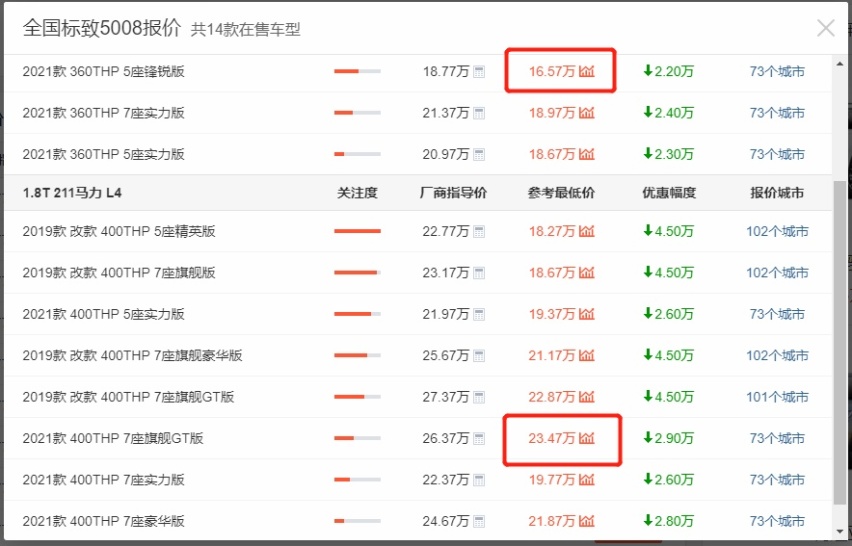Click the vertical scrollbar thumb
Image resolution: width=852 pixels, height=546 pixels.
(x=840, y=342)
